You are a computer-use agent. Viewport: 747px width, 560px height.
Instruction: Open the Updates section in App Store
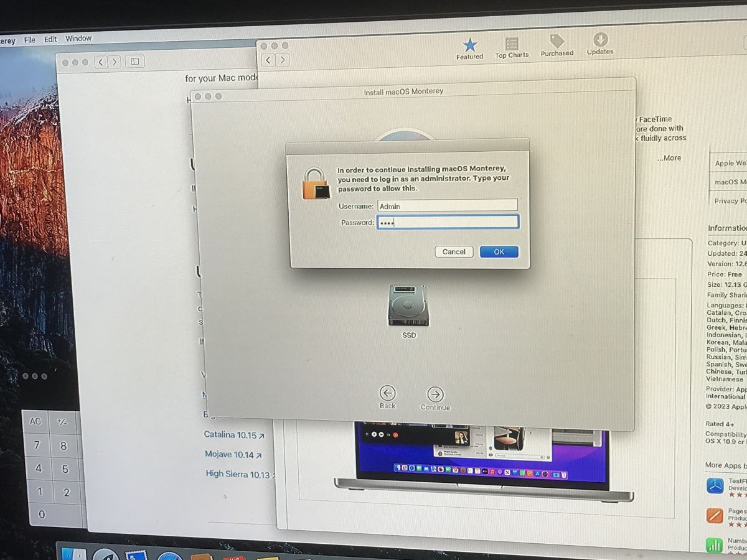[x=600, y=44]
